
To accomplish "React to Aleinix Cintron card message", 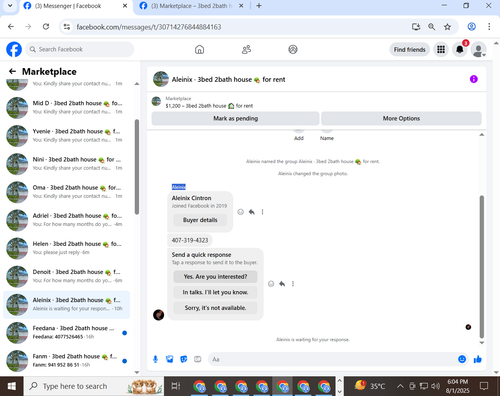I will 240,212.
